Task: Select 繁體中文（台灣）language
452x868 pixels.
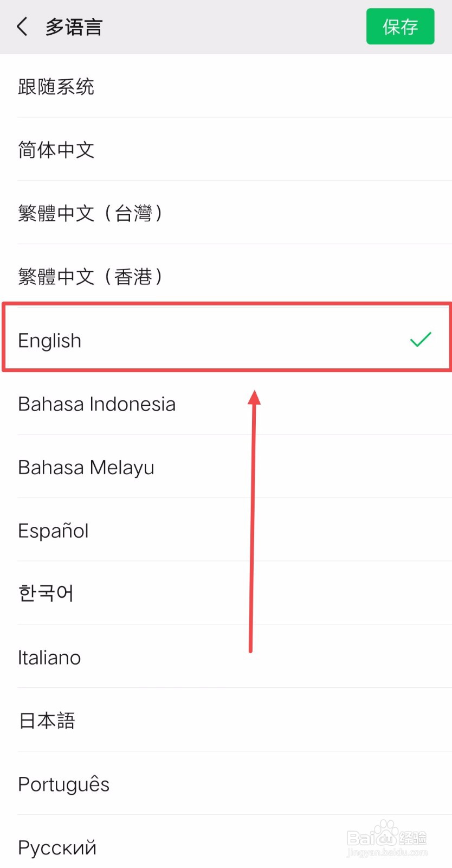Action: click(x=91, y=213)
